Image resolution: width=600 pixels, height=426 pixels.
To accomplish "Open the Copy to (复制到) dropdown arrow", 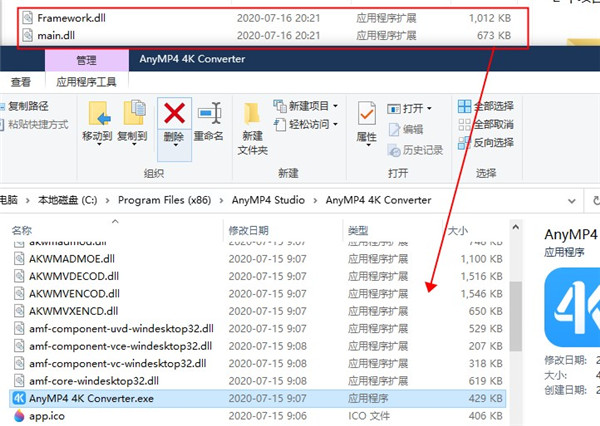I will [134, 145].
